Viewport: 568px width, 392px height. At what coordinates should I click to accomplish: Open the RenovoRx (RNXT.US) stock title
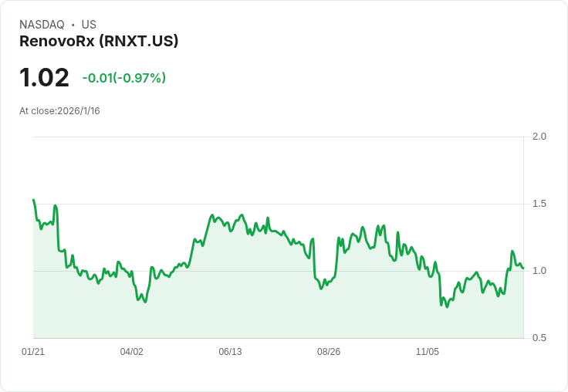(99, 41)
